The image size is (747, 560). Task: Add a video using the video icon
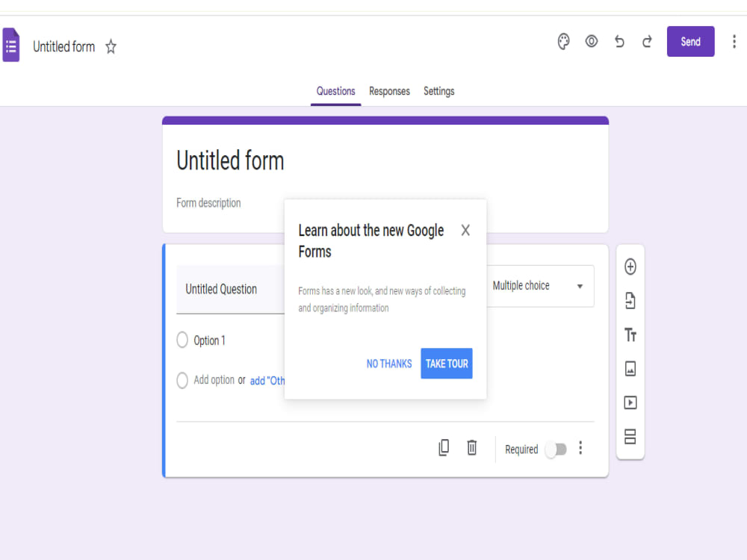[630, 402]
